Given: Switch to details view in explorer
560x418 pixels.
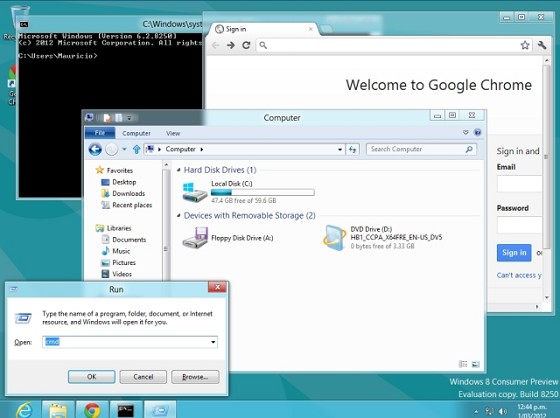Looking at the screenshot, I should [x=463, y=364].
